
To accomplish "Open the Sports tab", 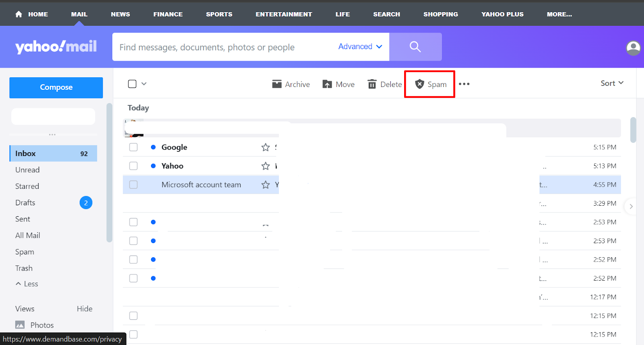I will click(x=219, y=14).
